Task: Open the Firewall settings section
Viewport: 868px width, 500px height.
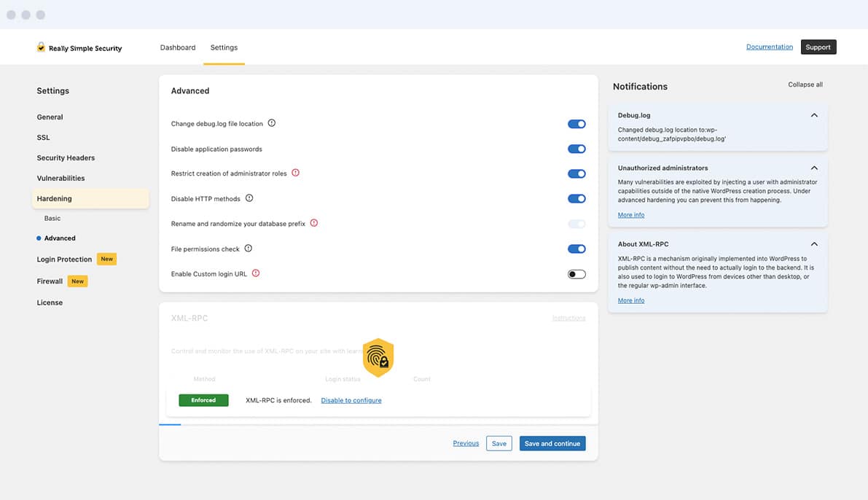Action: click(x=50, y=281)
